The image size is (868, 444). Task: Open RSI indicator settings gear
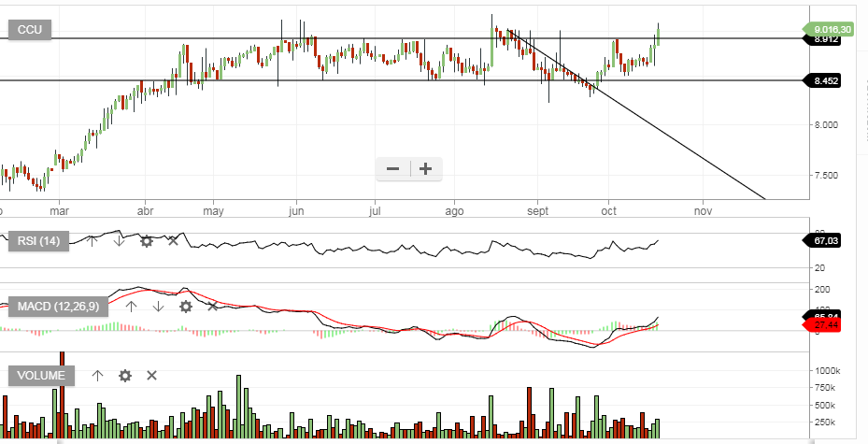coord(146,241)
